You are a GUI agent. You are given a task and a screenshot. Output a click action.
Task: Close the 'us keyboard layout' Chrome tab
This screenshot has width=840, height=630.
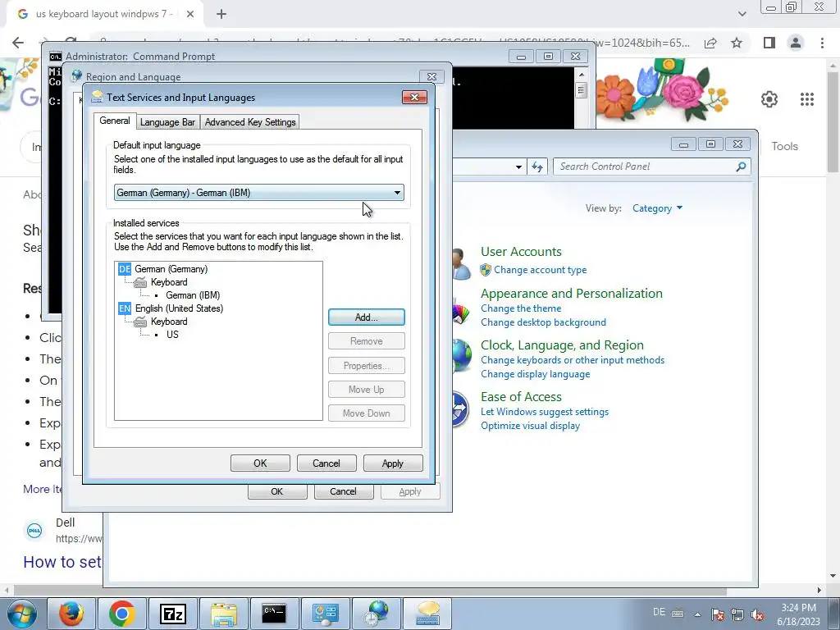point(190,14)
